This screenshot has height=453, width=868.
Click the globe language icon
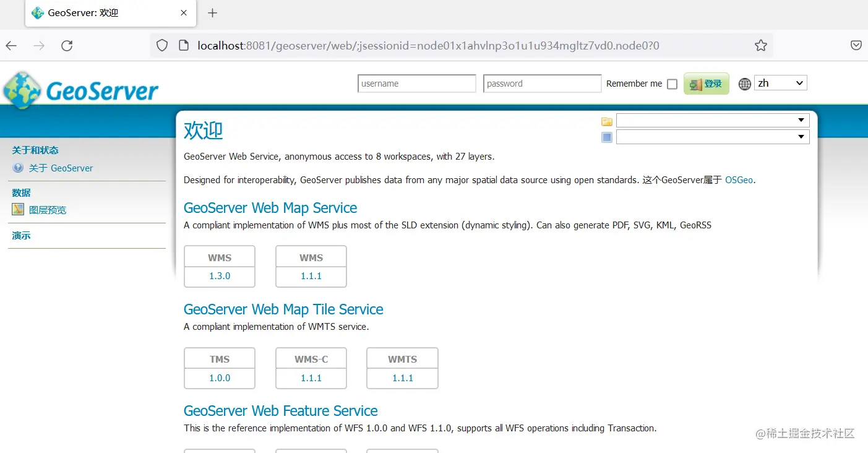coord(745,84)
